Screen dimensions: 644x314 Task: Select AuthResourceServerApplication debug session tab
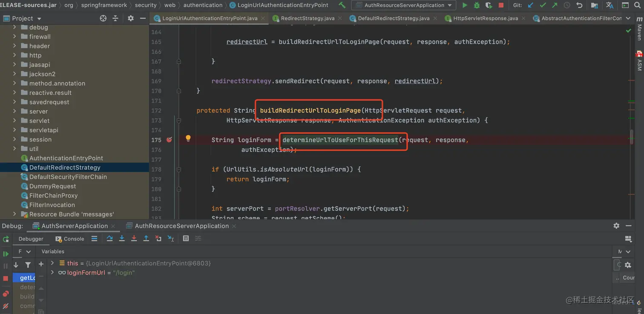(x=181, y=226)
